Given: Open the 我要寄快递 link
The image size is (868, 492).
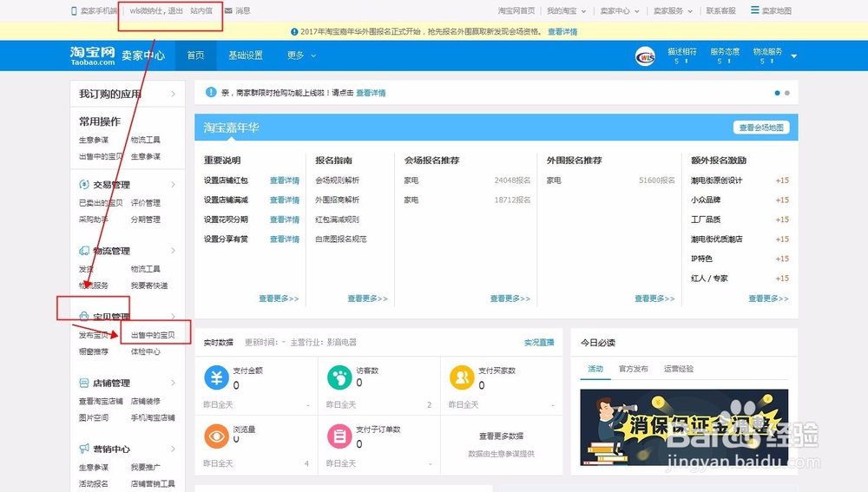Looking at the screenshot, I should click(149, 285).
